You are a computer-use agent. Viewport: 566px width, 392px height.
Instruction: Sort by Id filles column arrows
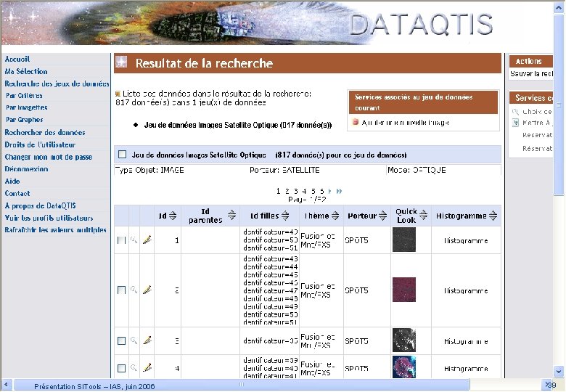pos(285,216)
